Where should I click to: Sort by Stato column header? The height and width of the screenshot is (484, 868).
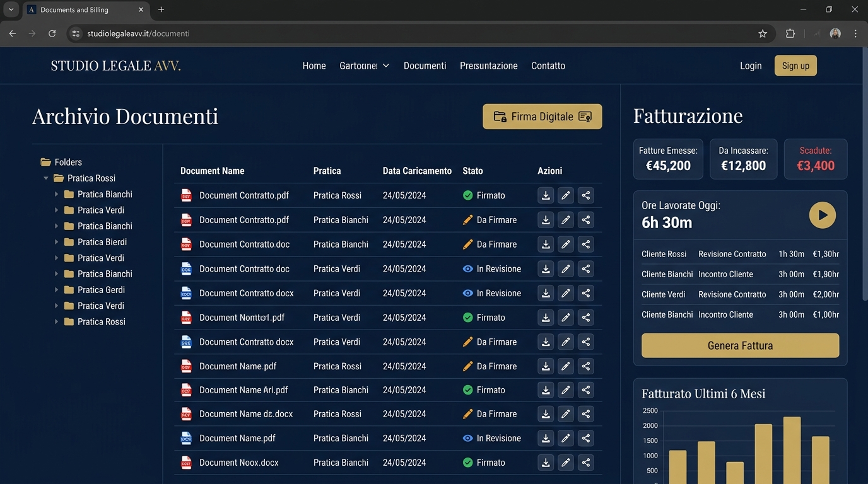472,171
